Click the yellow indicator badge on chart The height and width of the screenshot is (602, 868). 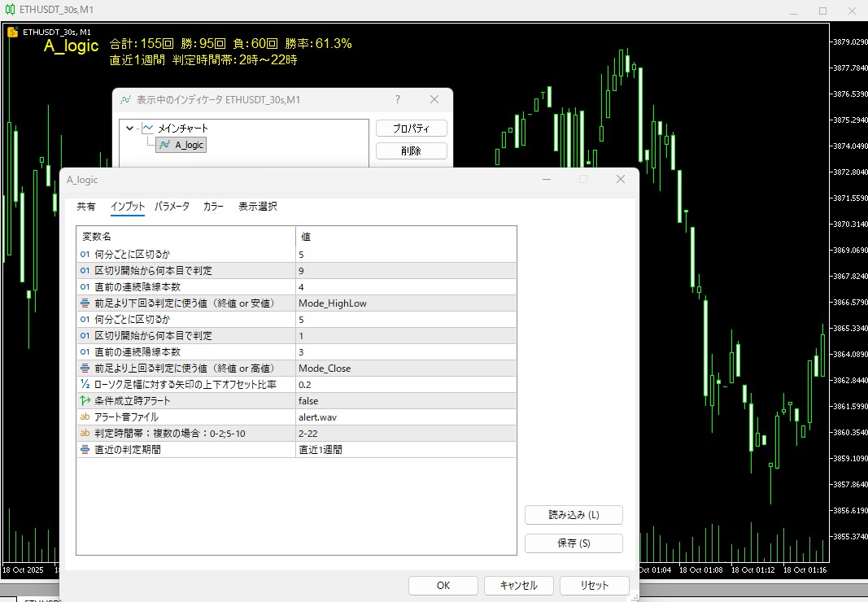12,32
